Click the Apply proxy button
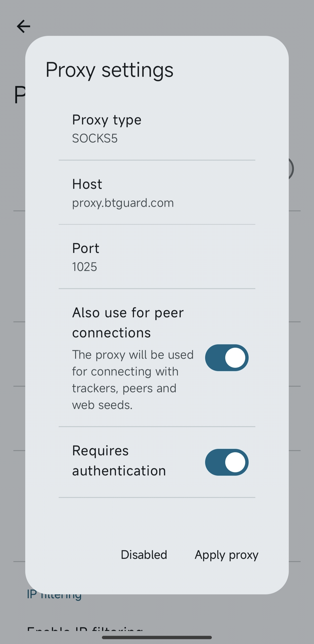 coord(226,555)
